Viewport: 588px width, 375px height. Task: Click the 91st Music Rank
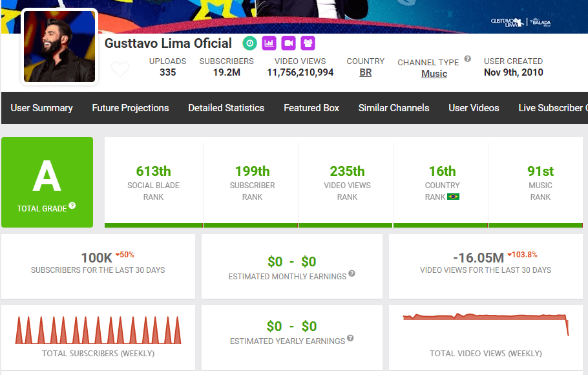pos(540,171)
